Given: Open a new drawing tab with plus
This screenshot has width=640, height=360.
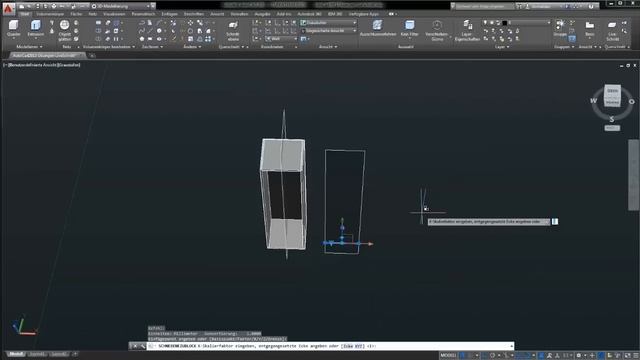Looking at the screenshot, I should (92, 56).
